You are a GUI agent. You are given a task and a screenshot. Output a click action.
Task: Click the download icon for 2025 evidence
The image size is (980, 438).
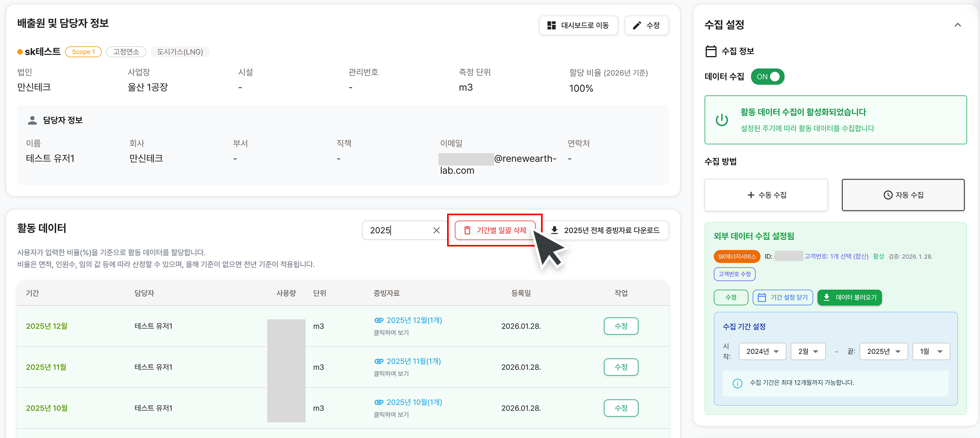tap(554, 230)
